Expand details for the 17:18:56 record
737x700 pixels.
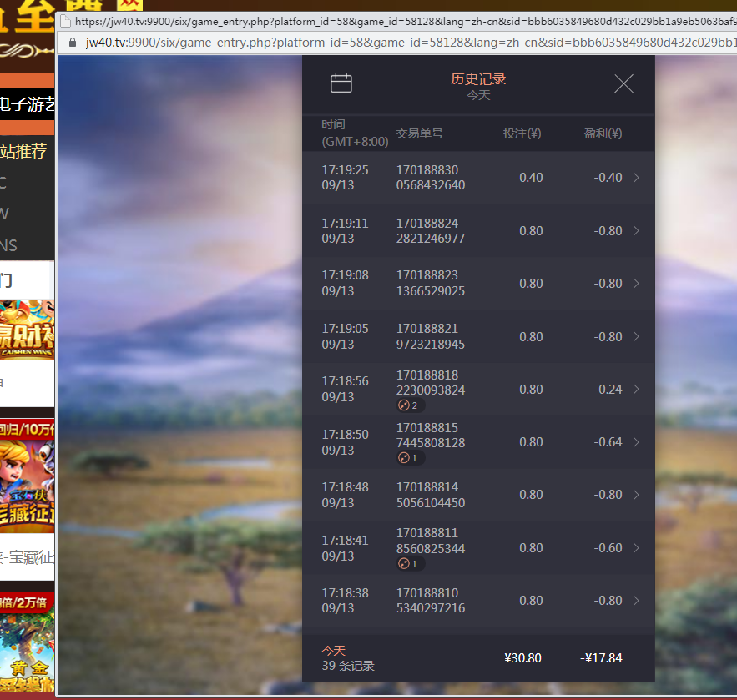point(636,389)
